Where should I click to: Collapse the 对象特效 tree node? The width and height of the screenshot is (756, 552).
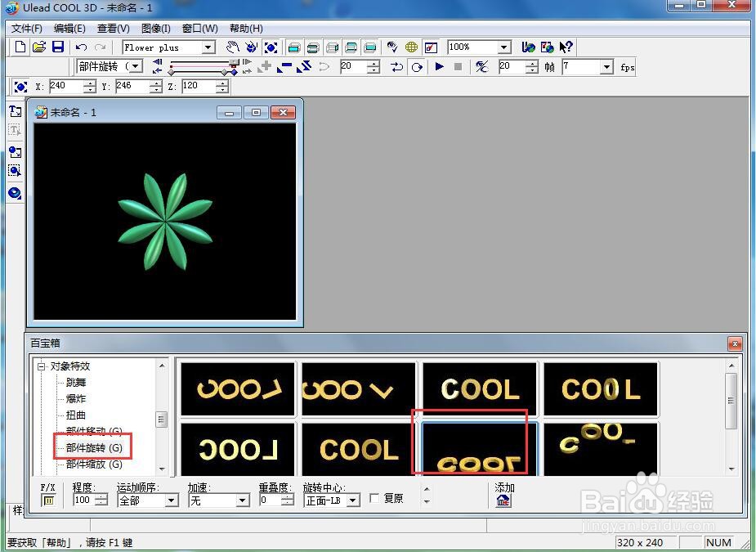coord(42,366)
